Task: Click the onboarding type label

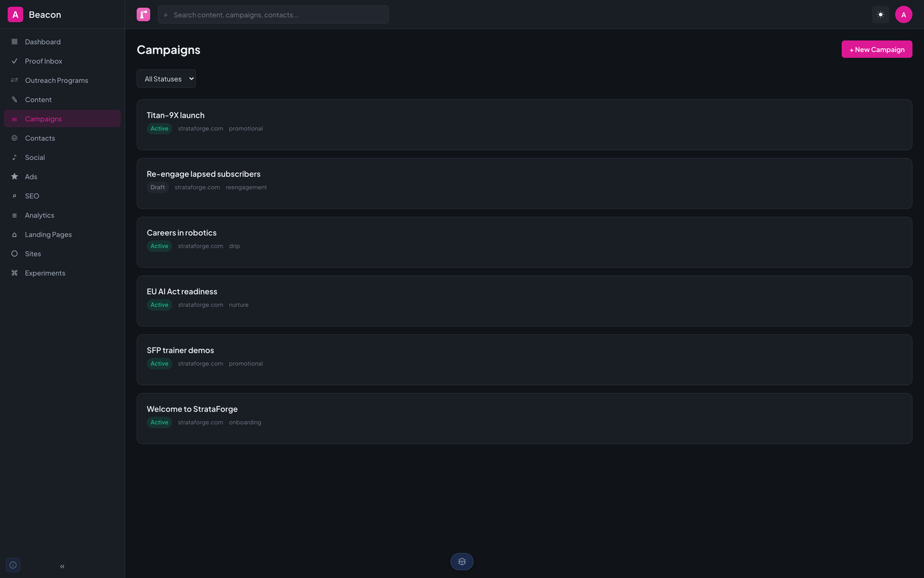Action: click(245, 423)
